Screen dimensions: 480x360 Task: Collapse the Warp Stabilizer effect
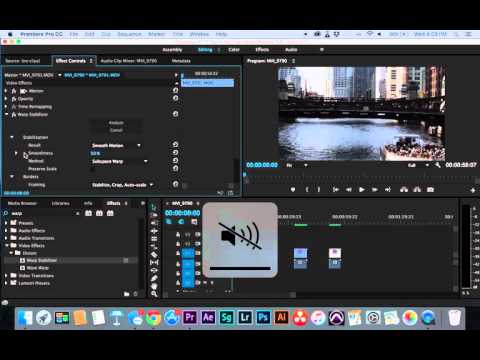(6, 114)
